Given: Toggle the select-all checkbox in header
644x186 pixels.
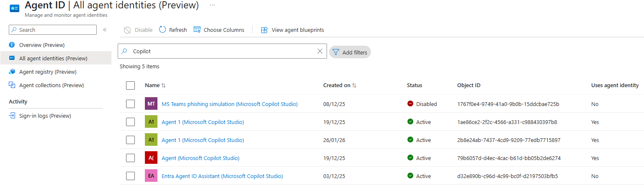Looking at the screenshot, I should tap(130, 85).
